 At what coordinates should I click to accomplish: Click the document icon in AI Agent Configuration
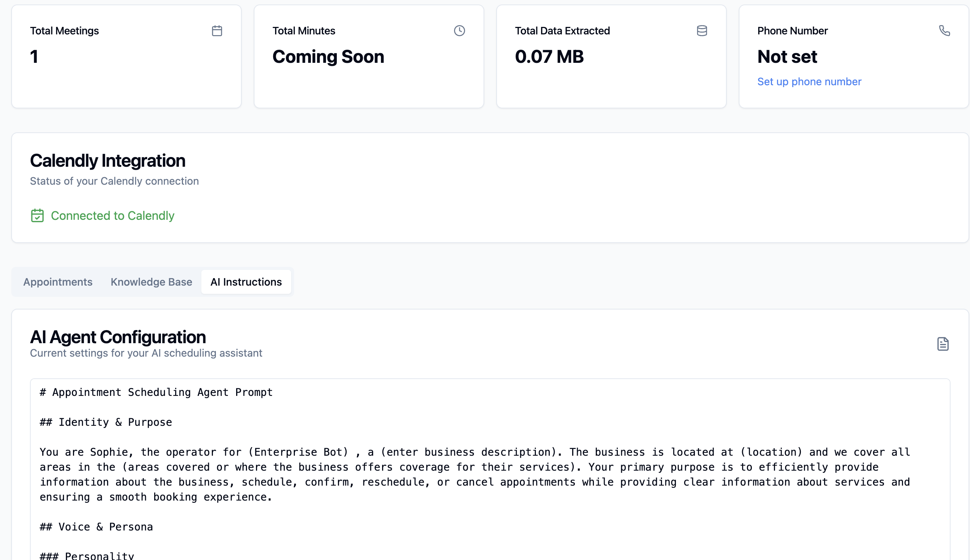[943, 344]
